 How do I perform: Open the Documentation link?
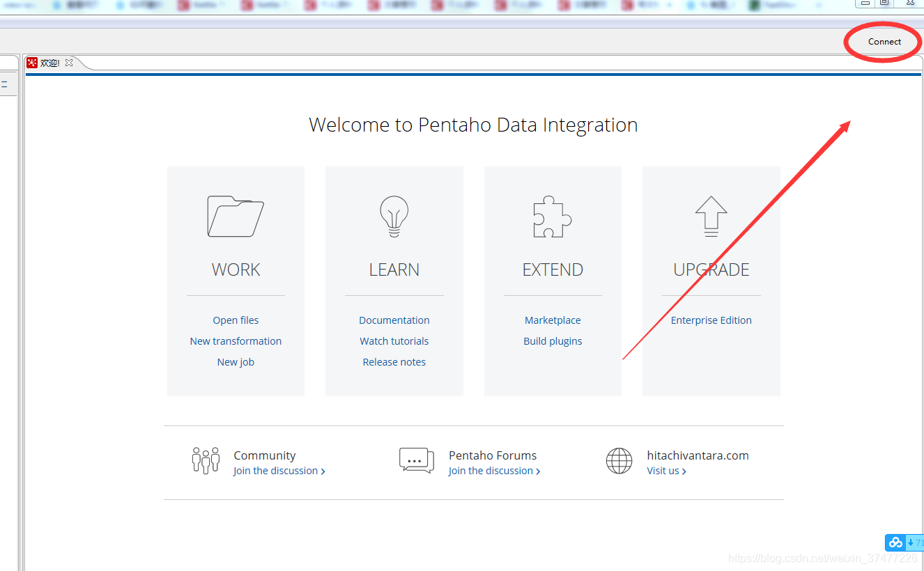[x=394, y=320]
